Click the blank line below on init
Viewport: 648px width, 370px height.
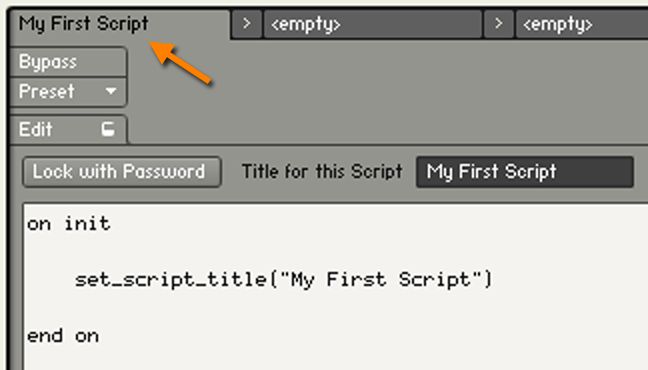[335, 252]
